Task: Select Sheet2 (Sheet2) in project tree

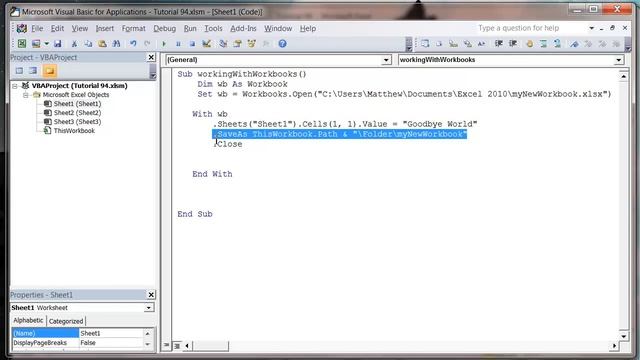Action: pyautogui.click(x=77, y=113)
